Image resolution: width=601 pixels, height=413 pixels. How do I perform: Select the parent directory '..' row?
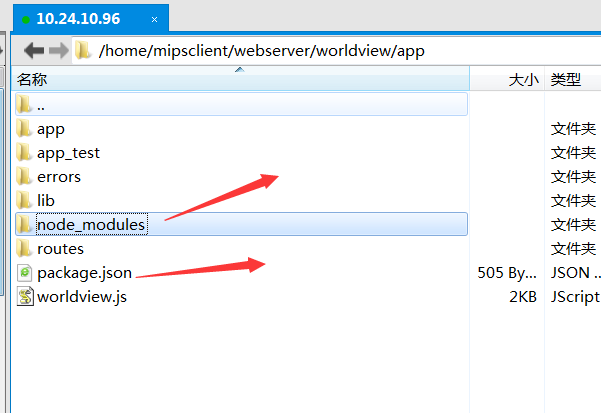(x=241, y=104)
